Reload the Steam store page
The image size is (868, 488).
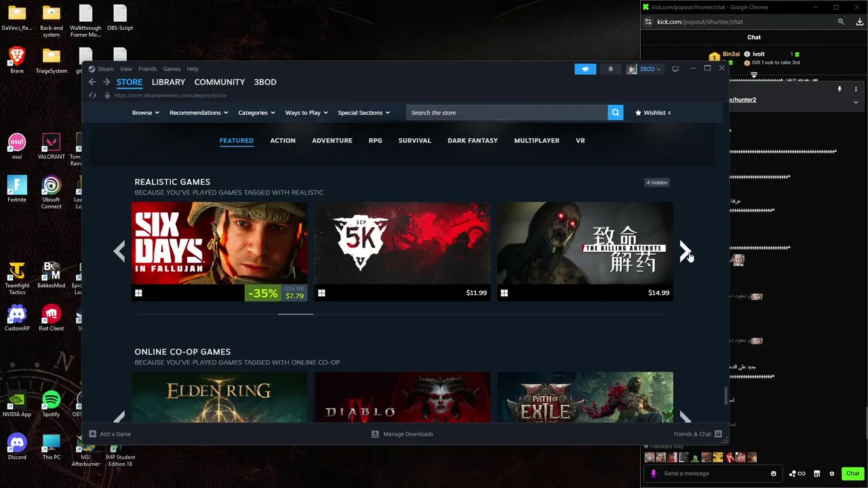click(x=93, y=96)
